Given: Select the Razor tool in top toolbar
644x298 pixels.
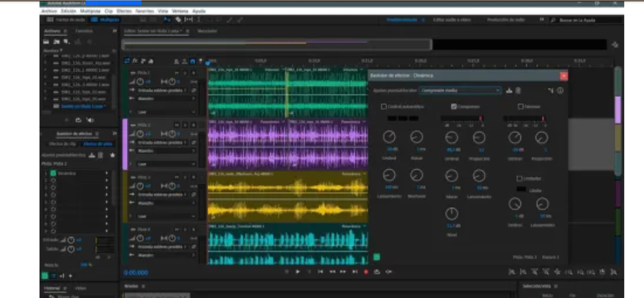Looking at the screenshot, I should click(x=178, y=20).
